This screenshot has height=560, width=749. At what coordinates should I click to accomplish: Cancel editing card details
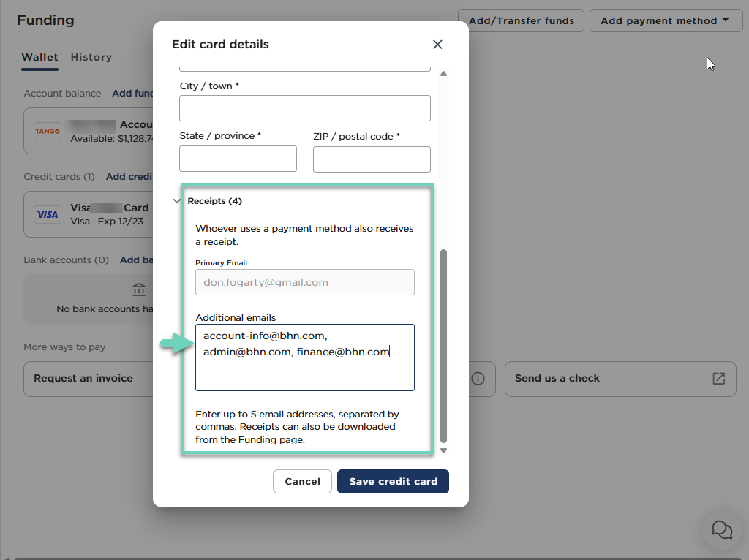302,481
